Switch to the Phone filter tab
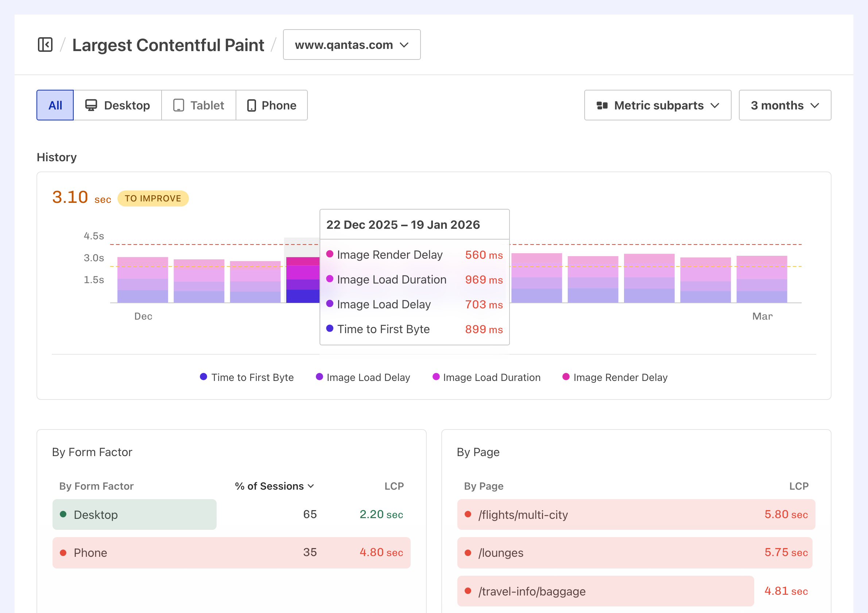 tap(271, 105)
